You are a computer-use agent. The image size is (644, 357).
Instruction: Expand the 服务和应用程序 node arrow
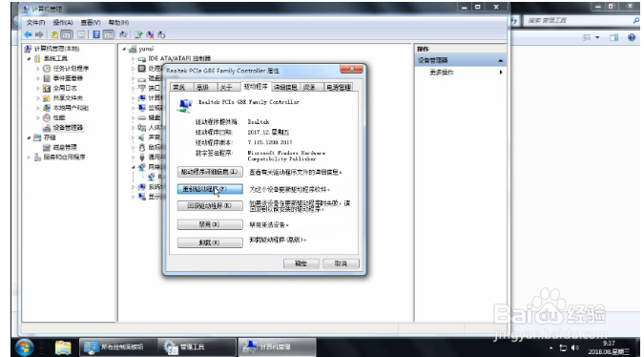coord(29,157)
